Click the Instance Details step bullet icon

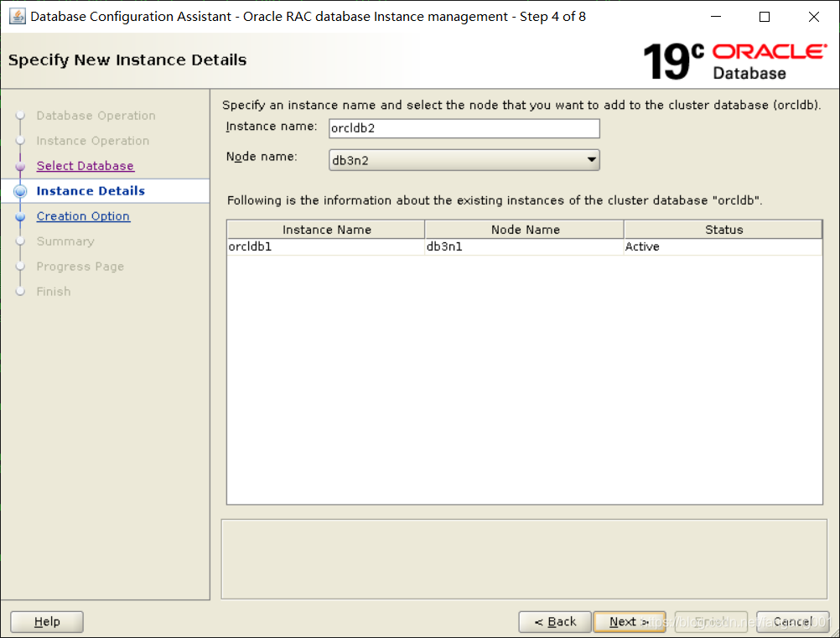[x=20, y=191]
